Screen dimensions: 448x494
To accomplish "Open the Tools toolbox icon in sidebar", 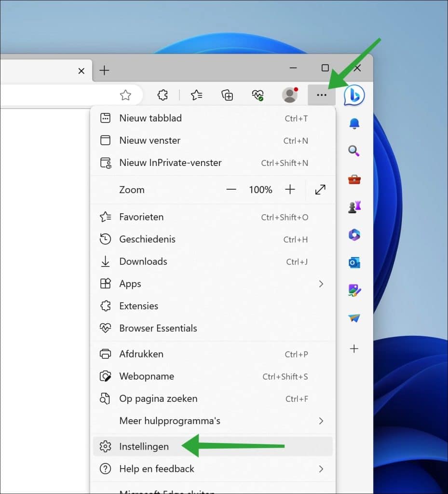I will (x=354, y=179).
